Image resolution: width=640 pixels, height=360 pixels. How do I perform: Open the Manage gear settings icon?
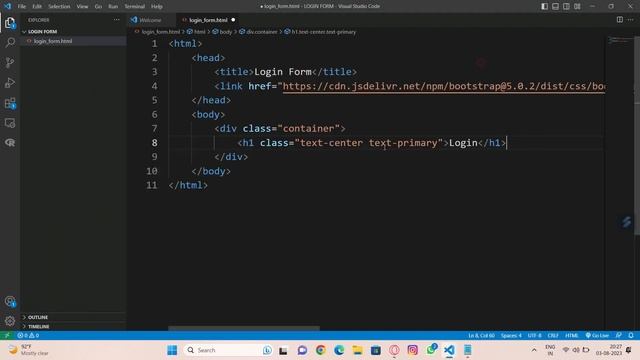[x=10, y=321]
